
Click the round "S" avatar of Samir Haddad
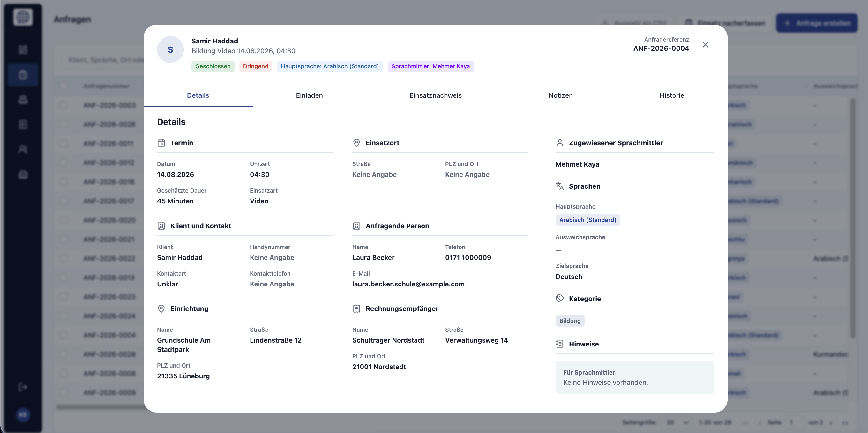tap(170, 49)
